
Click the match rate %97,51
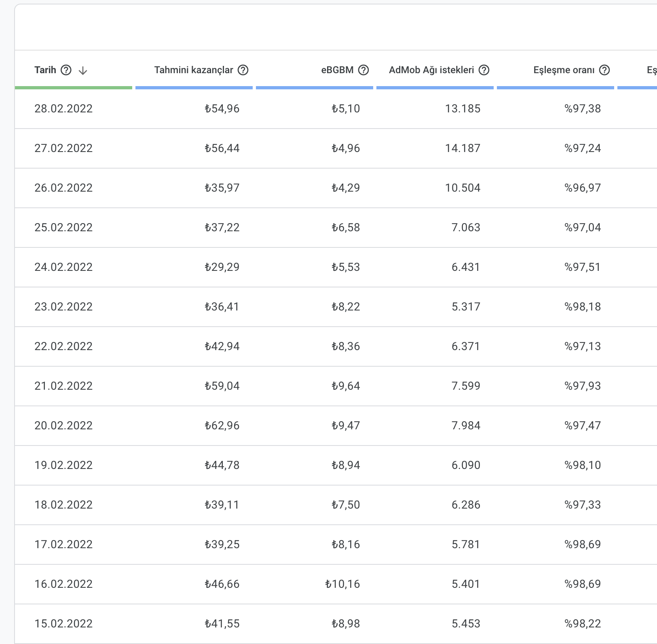pyautogui.click(x=583, y=267)
